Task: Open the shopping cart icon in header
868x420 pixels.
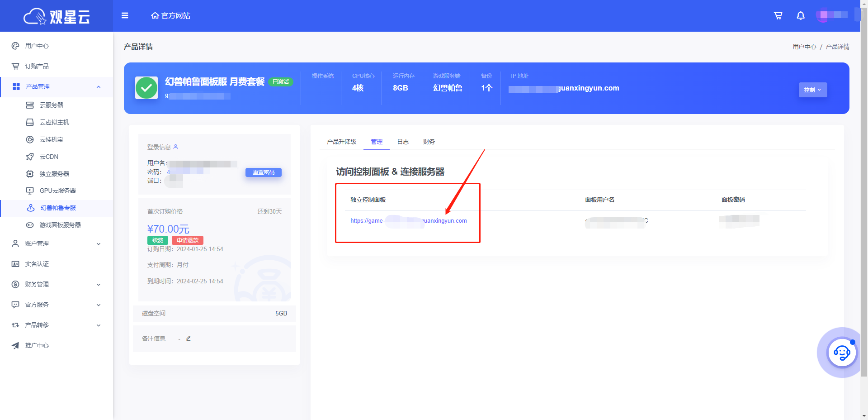Action: coord(778,16)
